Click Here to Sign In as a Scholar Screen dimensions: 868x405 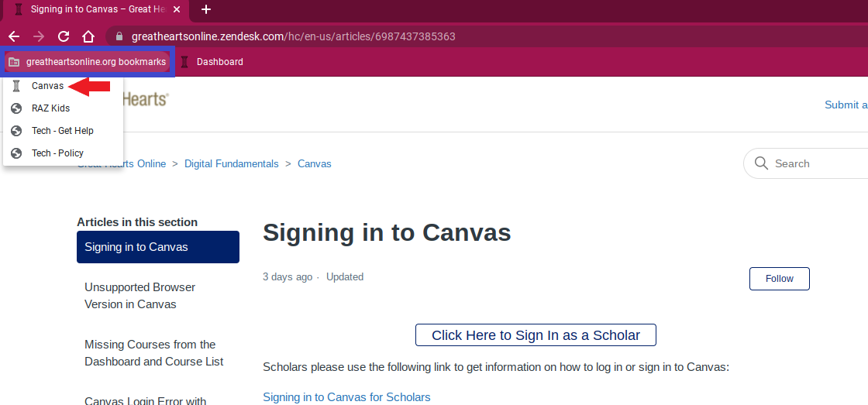tap(536, 335)
